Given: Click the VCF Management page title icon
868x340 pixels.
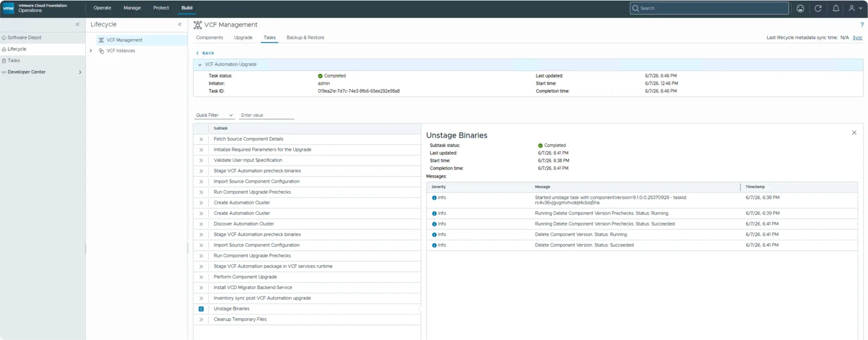Looking at the screenshot, I should 198,25.
